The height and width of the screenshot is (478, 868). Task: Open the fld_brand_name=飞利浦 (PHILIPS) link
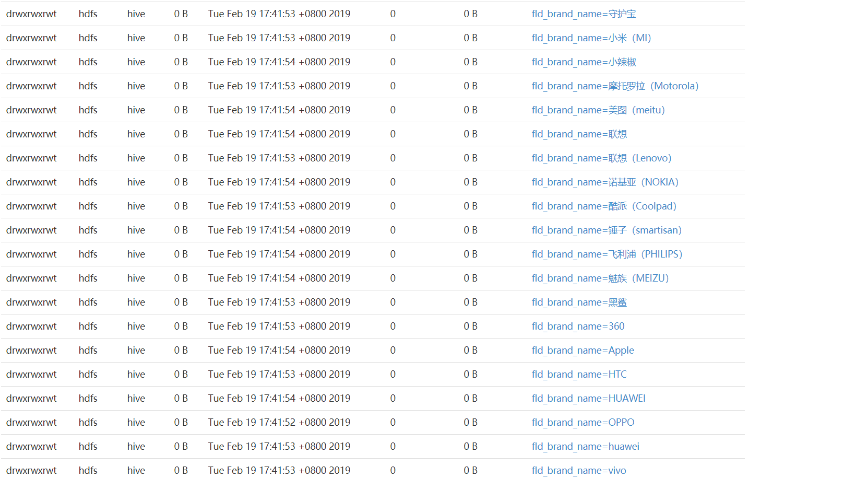(x=607, y=254)
